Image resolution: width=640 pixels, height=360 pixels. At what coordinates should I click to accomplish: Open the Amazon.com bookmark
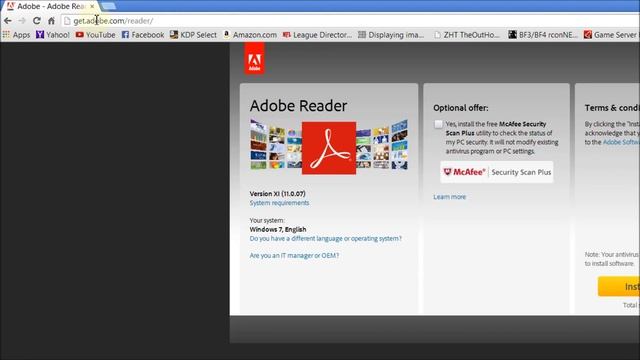tap(250, 35)
